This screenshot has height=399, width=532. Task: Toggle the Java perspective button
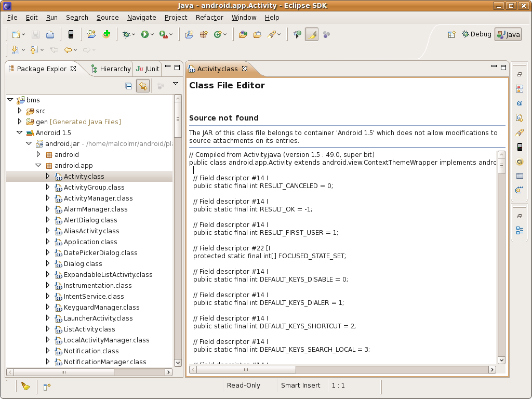tap(508, 34)
